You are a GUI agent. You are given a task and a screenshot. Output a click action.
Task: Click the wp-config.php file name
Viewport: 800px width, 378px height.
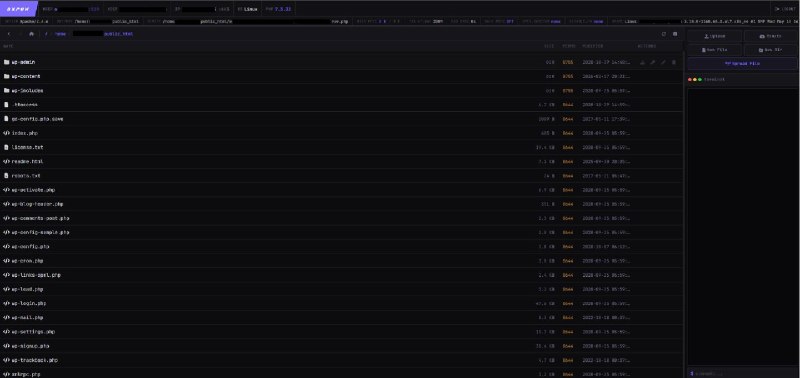[x=31, y=246]
